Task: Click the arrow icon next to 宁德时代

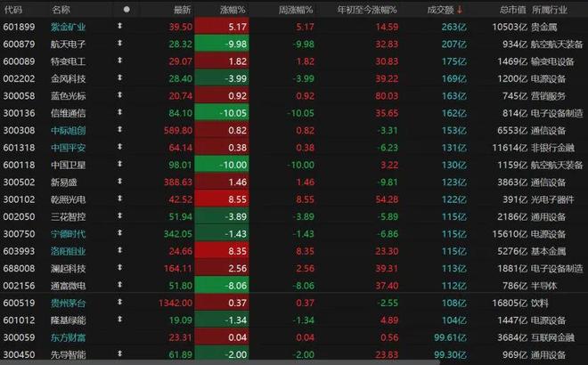Action: (119, 232)
